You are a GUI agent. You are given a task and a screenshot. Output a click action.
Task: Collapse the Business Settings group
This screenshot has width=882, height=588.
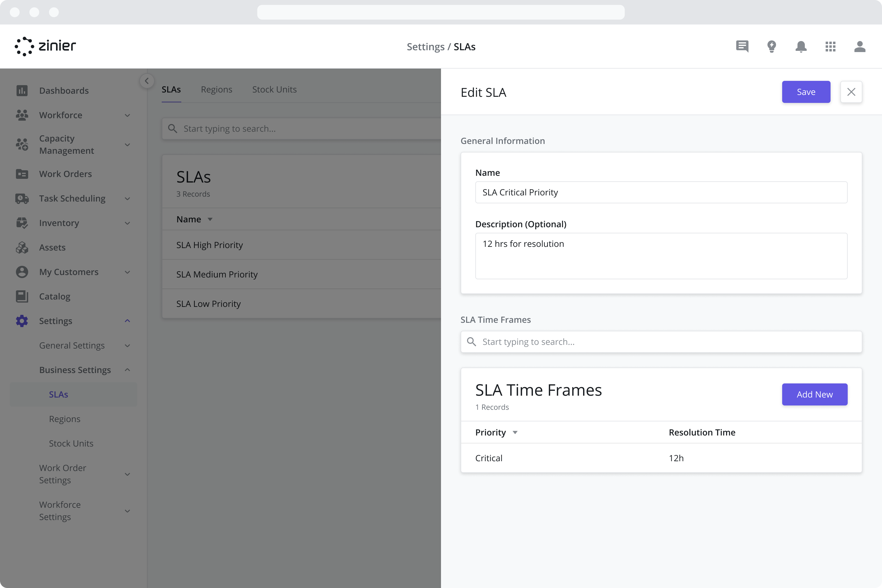[x=127, y=370]
